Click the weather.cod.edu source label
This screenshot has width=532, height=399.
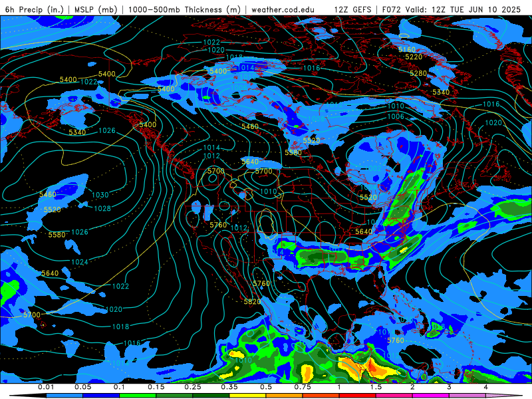(x=283, y=9)
